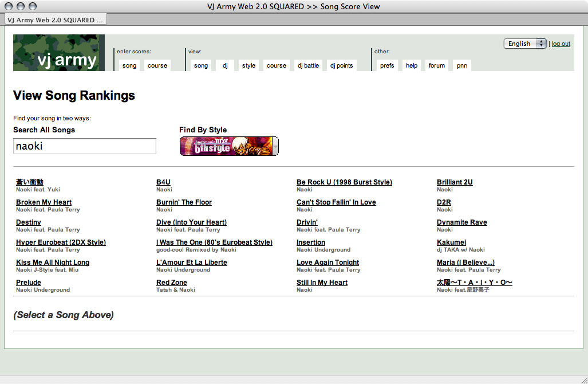
Task: Select the song B4U
Action: click(x=163, y=182)
